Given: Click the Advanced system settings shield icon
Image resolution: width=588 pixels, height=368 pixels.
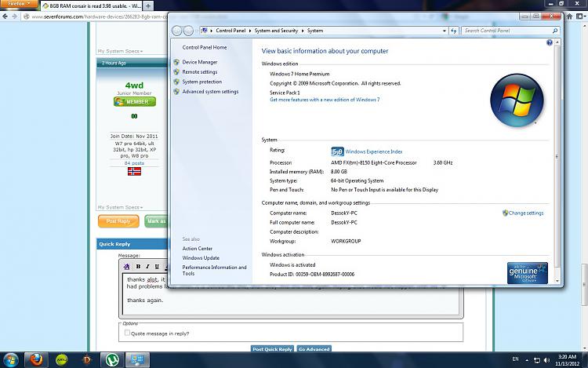Looking at the screenshot, I should [176, 91].
